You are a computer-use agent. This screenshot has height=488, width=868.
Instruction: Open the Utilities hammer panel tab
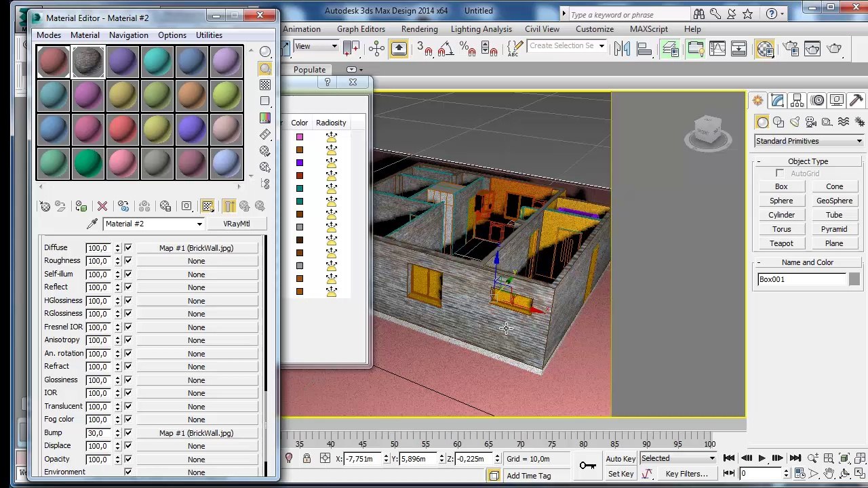pos(856,101)
